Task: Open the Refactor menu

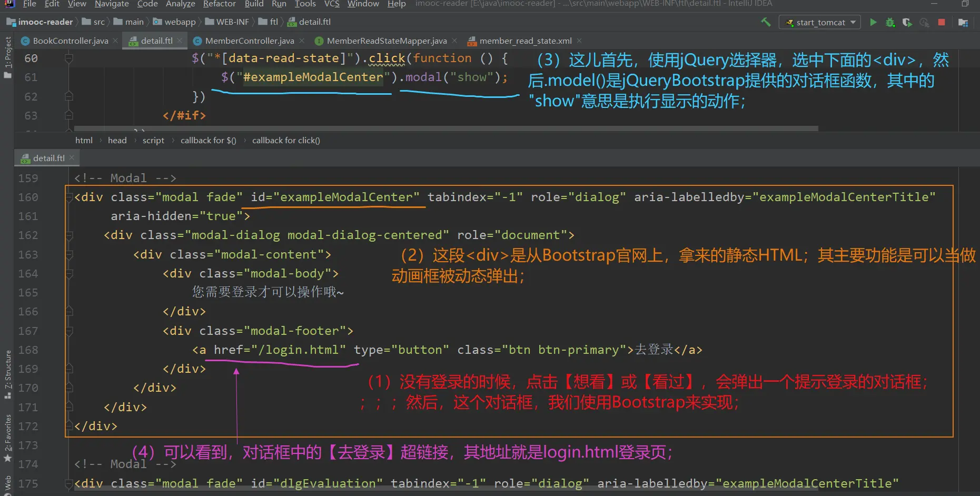Action: [219, 4]
